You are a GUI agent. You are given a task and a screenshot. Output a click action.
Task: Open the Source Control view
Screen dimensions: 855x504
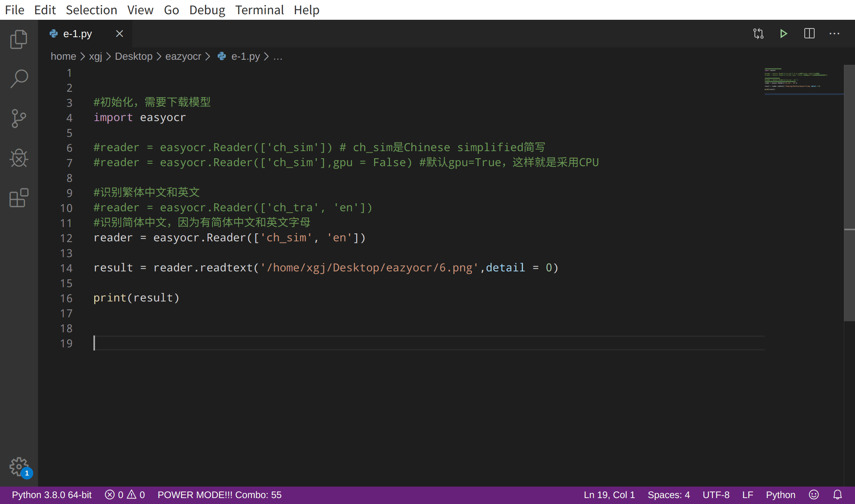tap(19, 118)
